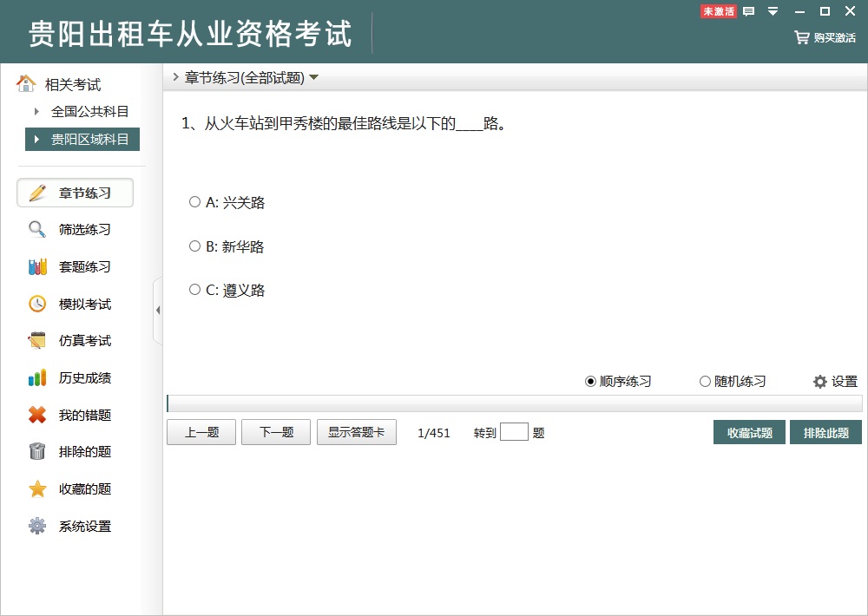This screenshot has width=868, height=616.
Task: Open the title bar dropdown menu triangle
Action: (773, 11)
